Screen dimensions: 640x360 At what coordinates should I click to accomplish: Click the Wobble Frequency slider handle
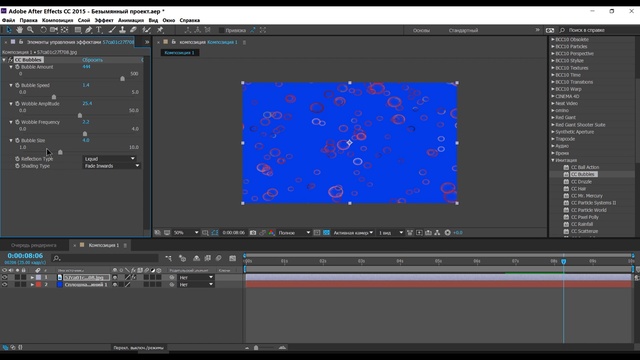coord(85,134)
